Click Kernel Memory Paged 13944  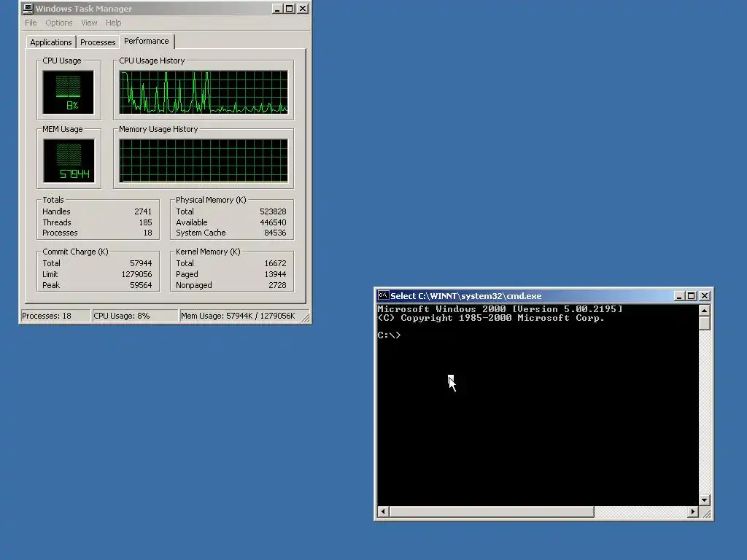(275, 274)
